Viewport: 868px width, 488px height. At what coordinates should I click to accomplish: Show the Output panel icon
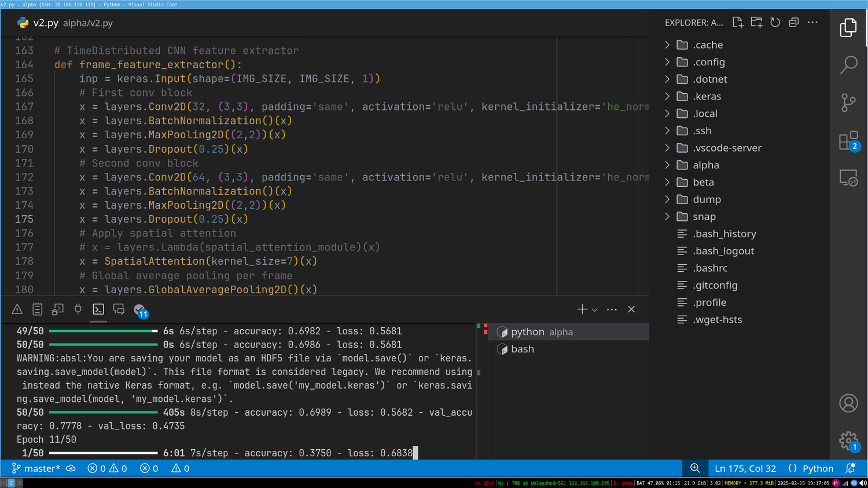(38, 309)
